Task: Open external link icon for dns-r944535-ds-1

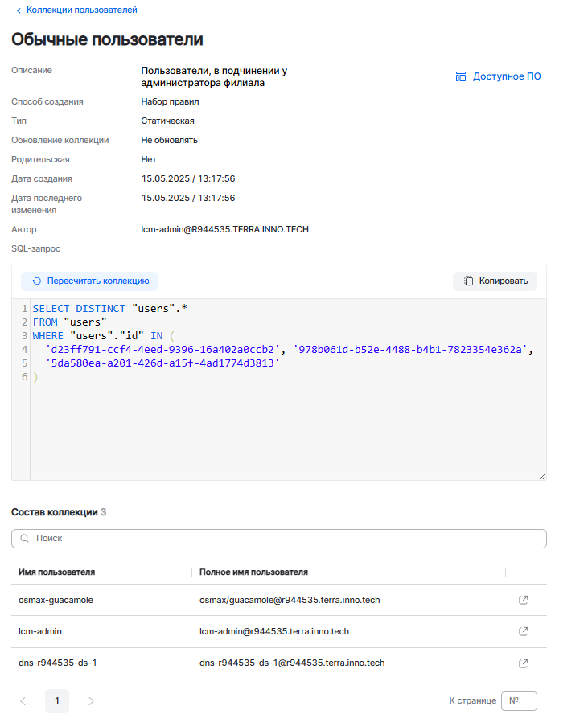Action: 523,663
